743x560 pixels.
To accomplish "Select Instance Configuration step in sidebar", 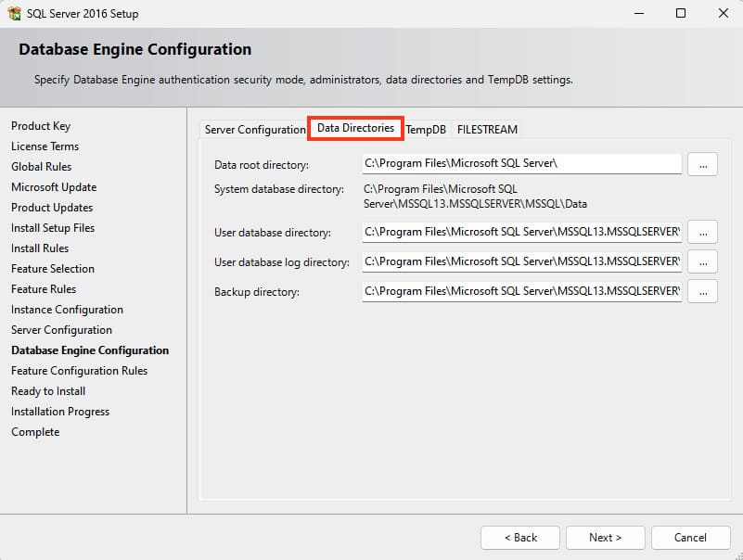I will [x=67, y=310].
